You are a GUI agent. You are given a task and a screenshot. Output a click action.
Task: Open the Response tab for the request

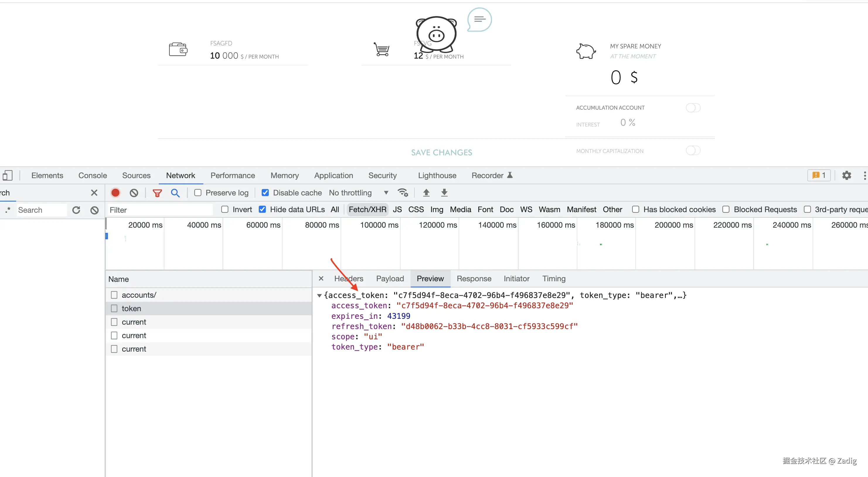(474, 279)
